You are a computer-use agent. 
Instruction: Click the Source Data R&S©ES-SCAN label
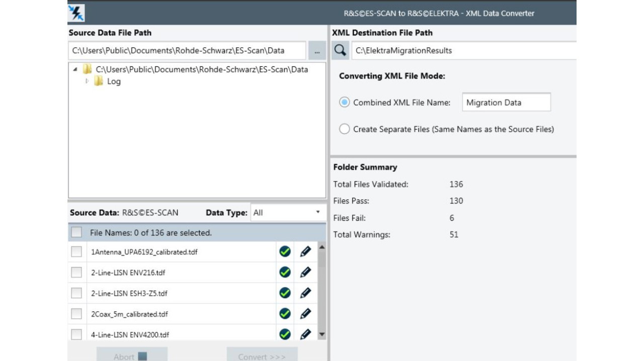[124, 213]
